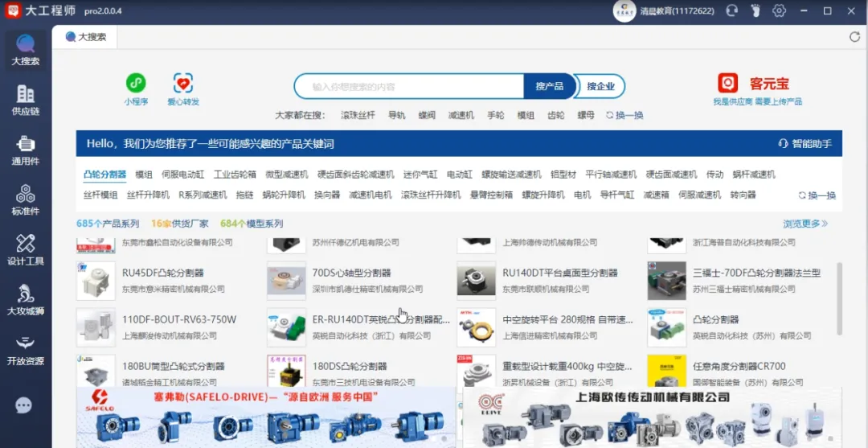Click the 搜企业 search button
Viewport: 868px width, 448px height.
[600, 86]
